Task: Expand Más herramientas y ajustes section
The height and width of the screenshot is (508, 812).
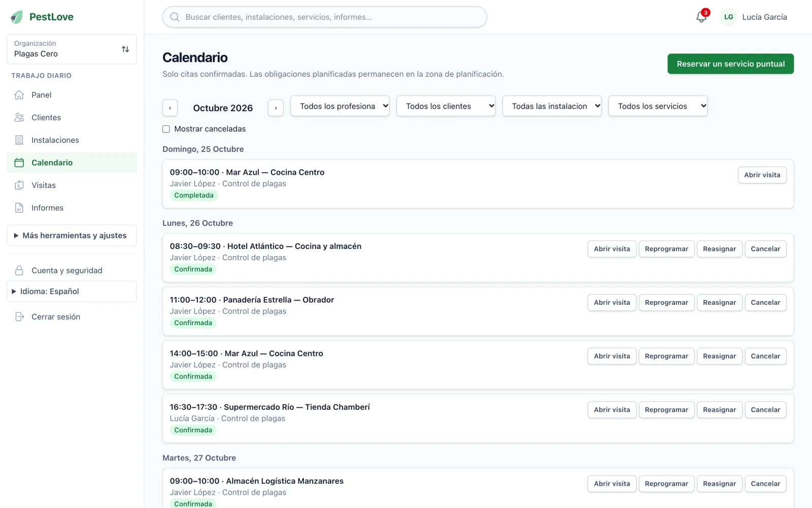Action: click(72, 236)
